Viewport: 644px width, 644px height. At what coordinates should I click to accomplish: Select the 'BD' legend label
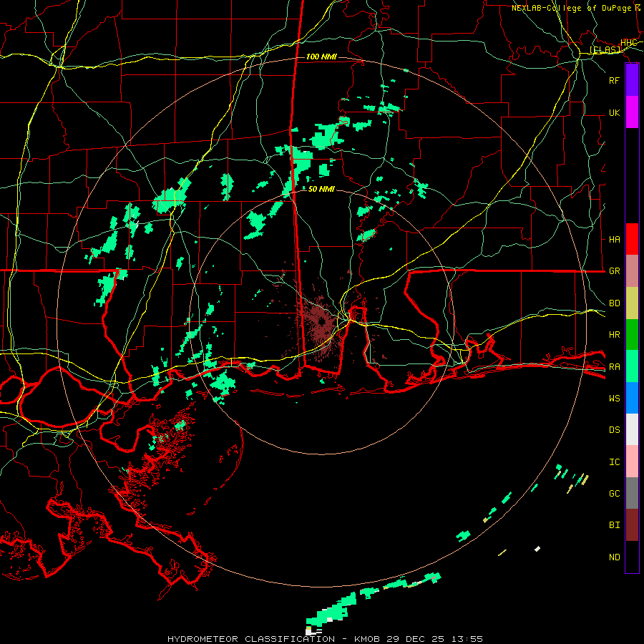coord(614,303)
